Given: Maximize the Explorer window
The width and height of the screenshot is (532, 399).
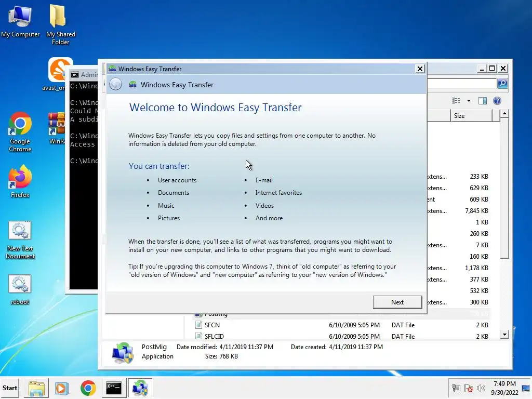Looking at the screenshot, I should click(492, 69).
